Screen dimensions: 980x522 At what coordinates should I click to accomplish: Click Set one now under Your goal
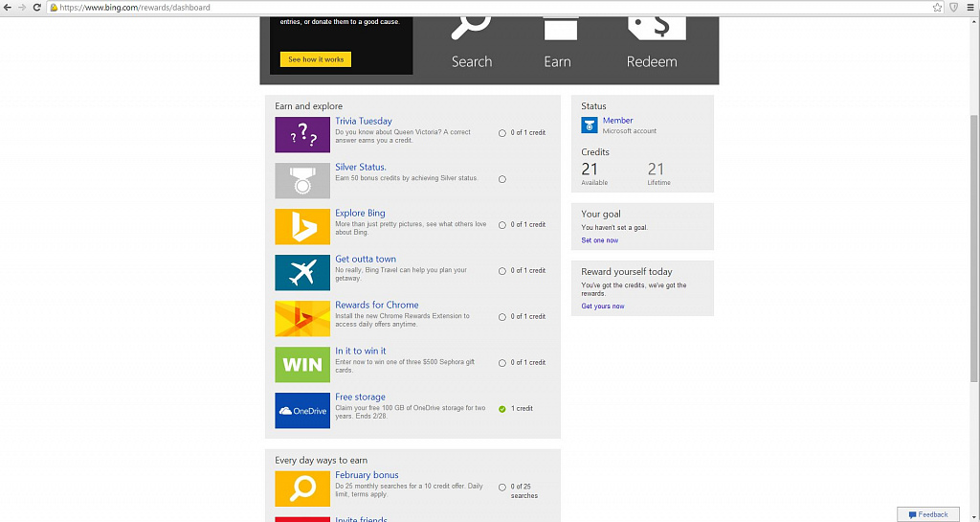coord(599,240)
